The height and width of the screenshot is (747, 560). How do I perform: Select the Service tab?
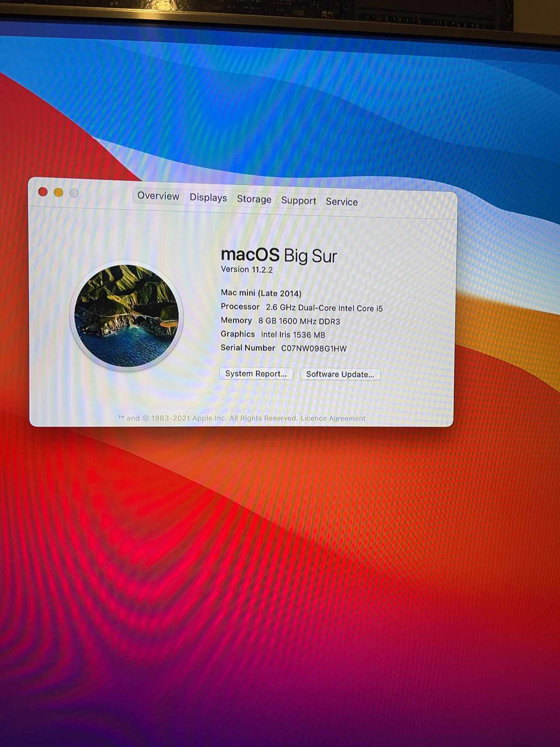pos(342,202)
